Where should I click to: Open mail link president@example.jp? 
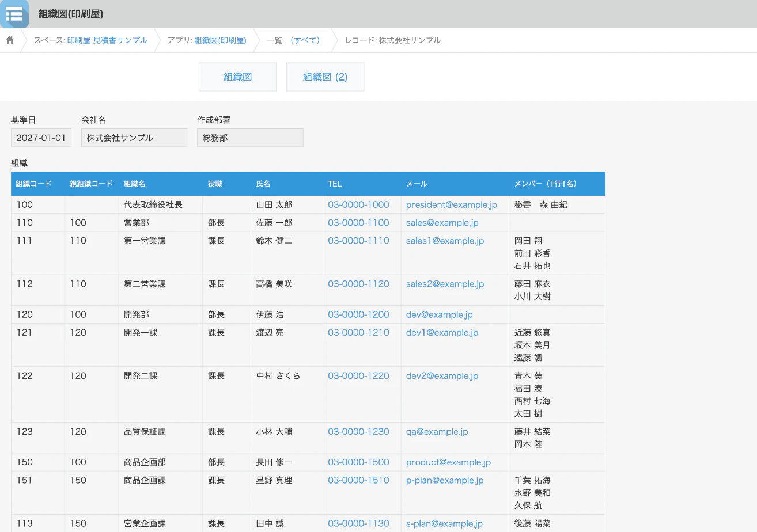point(452,204)
